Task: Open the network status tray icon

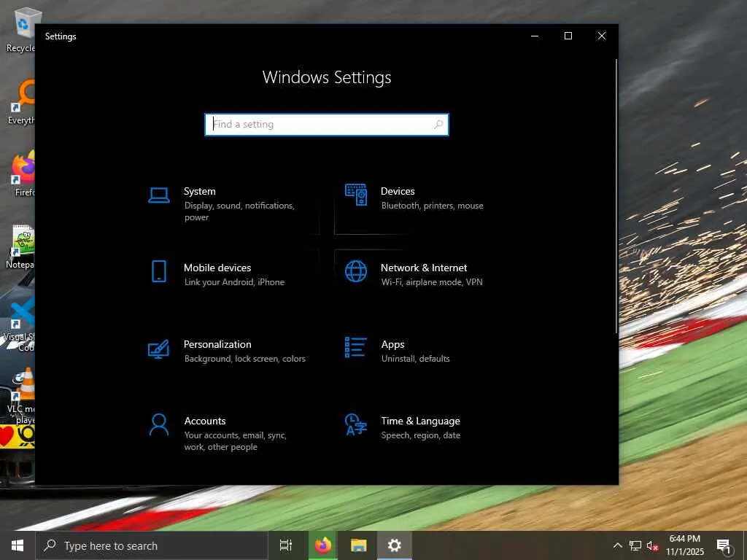Action: [635, 545]
